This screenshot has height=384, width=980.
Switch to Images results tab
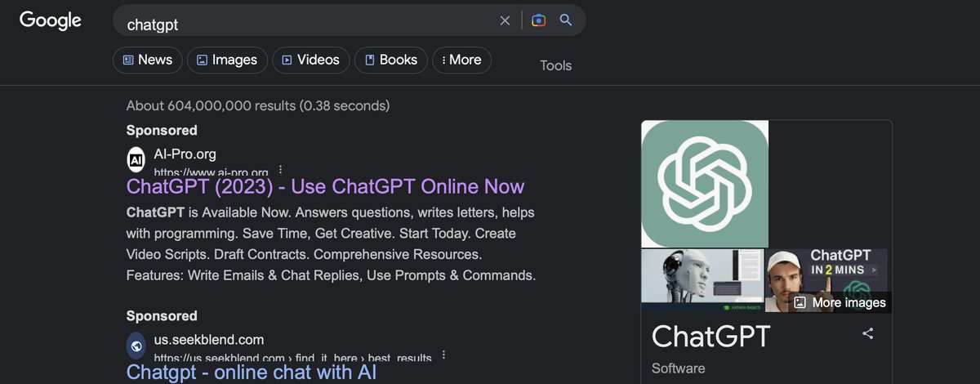pyautogui.click(x=227, y=60)
